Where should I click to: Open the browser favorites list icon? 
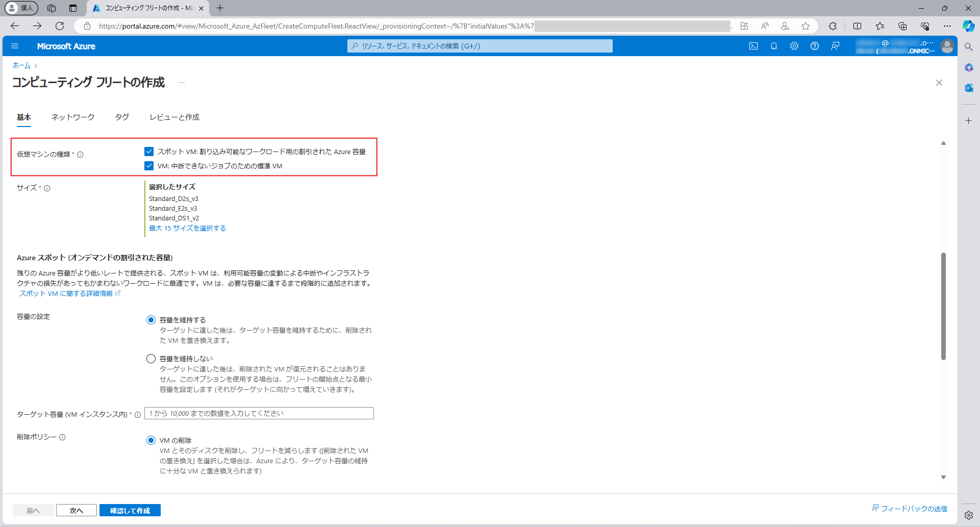click(x=880, y=26)
